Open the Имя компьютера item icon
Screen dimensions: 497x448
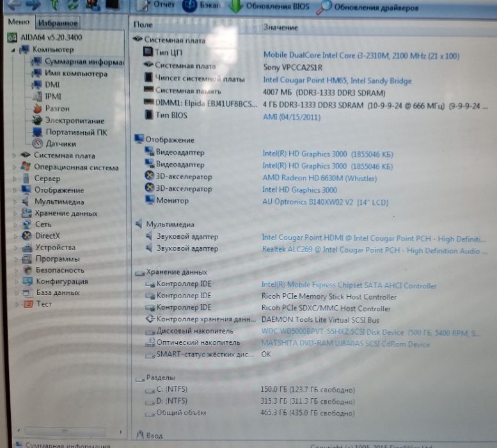(36, 73)
